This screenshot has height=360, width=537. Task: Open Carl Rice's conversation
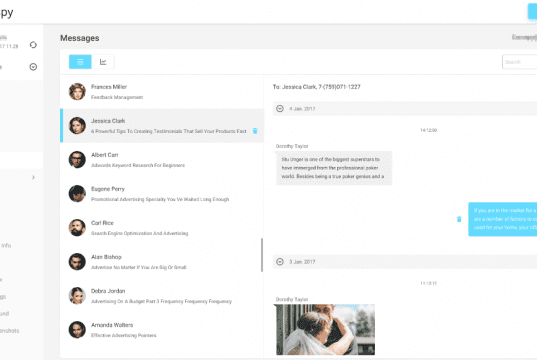(x=162, y=227)
